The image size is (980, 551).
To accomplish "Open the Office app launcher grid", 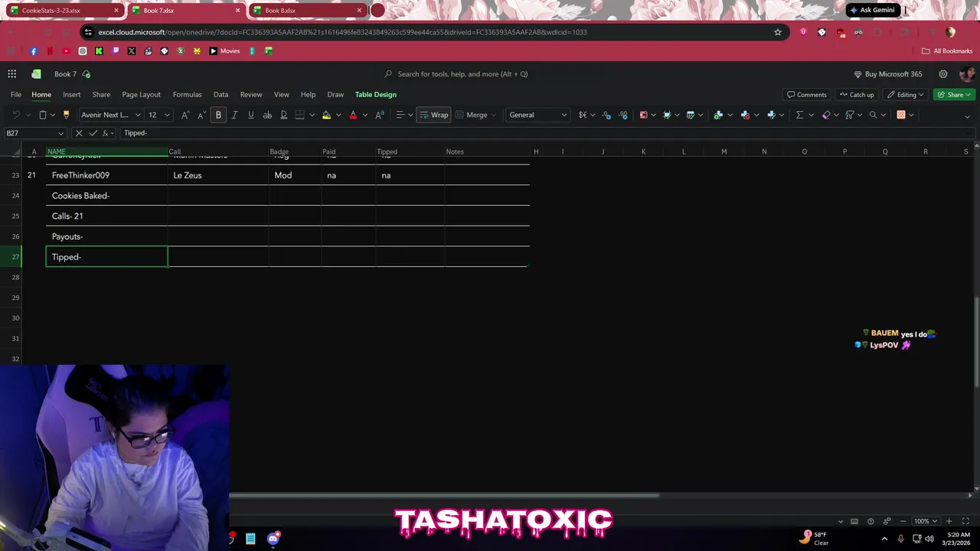I will point(12,74).
